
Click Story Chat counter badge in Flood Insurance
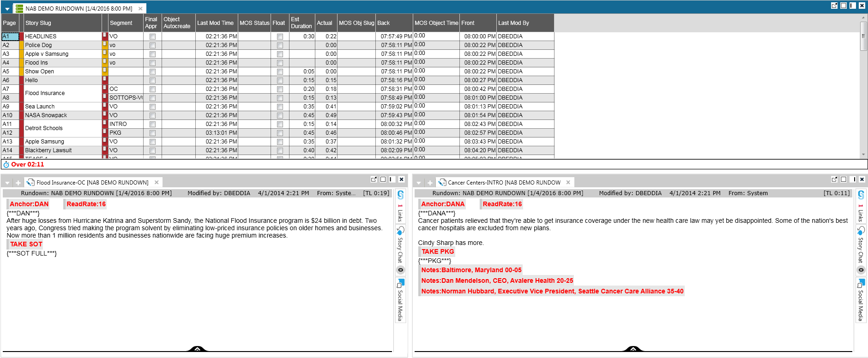tap(401, 270)
